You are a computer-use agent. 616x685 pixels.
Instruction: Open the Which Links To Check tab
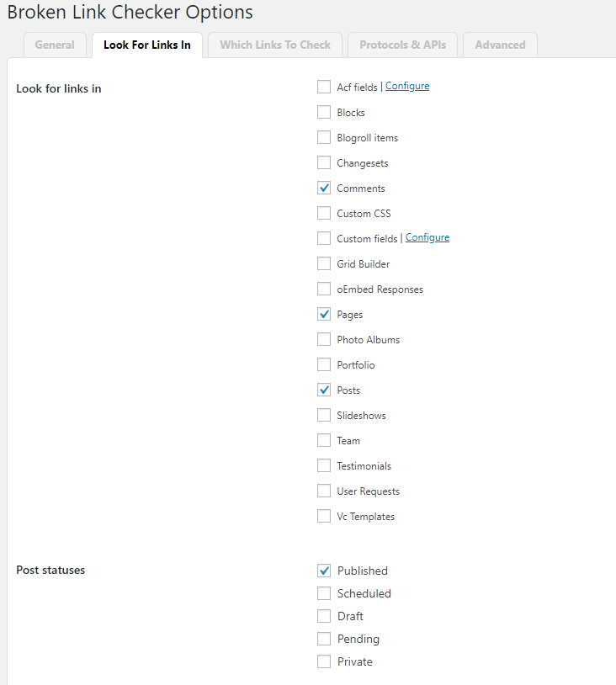(x=275, y=45)
